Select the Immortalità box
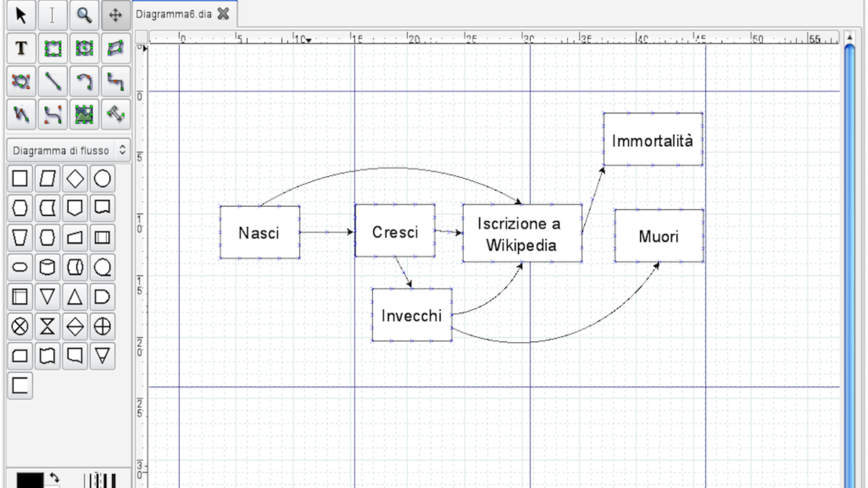Image resolution: width=868 pixels, height=488 pixels. click(x=653, y=139)
